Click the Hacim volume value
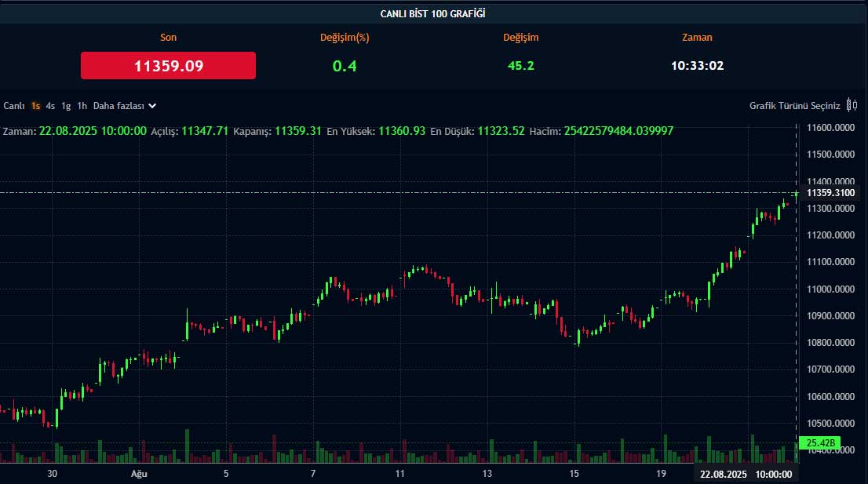Viewport: 868px width, 484px height. (619, 131)
